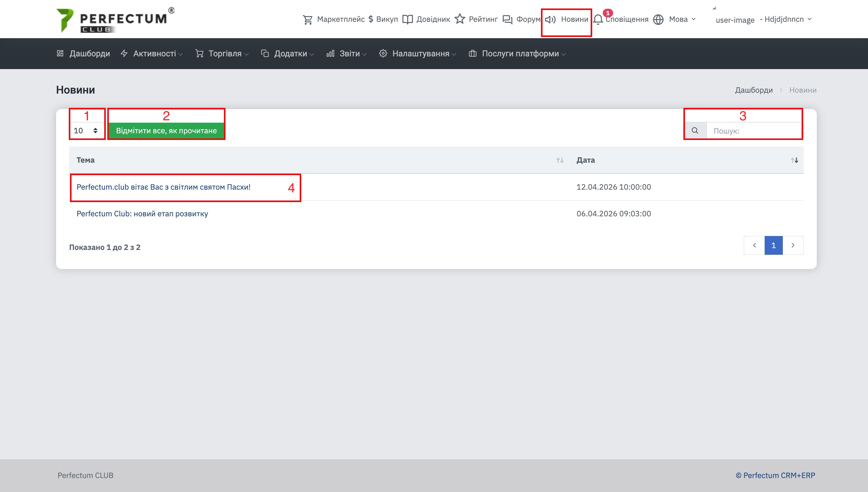868x492 pixels.
Task: Click Дашборди breadcrumb link
Action: coord(754,90)
